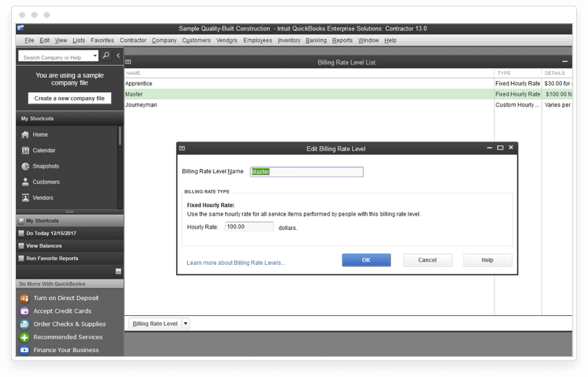Open the Vendors menu in menu bar

227,40
